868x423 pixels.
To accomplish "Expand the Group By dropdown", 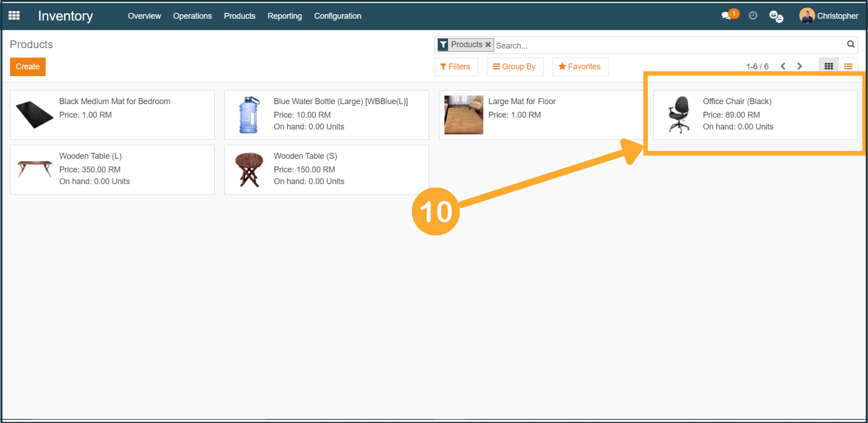I will 514,67.
